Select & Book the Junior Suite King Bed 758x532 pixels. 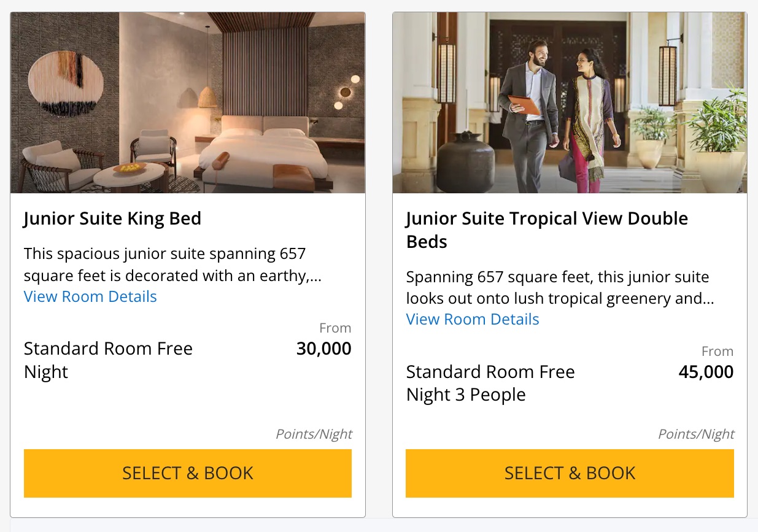pos(188,473)
